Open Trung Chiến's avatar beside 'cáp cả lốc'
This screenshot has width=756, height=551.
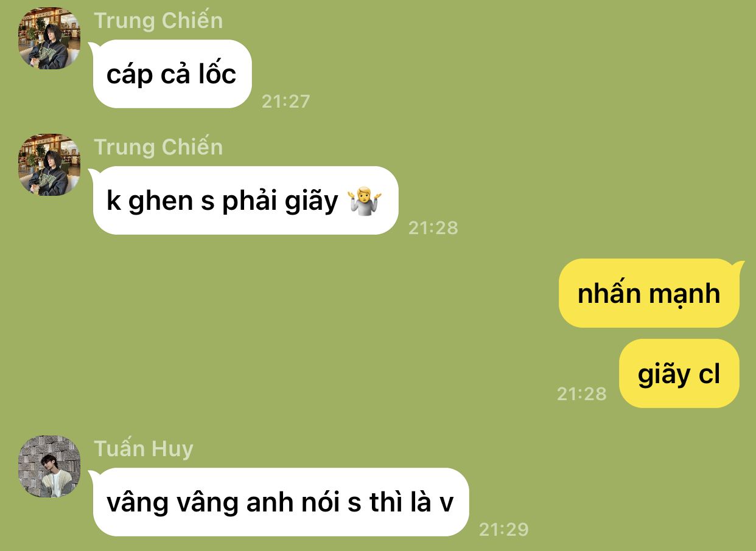pyautogui.click(x=49, y=38)
